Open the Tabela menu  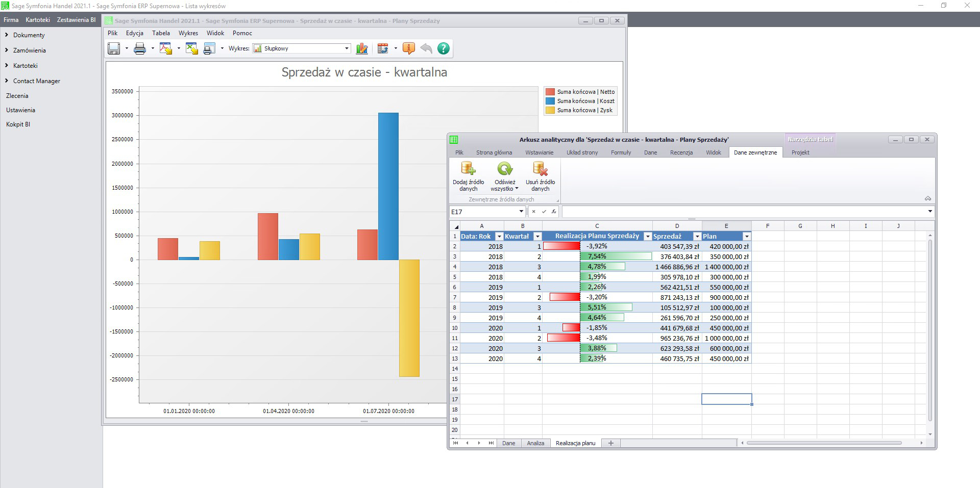[x=161, y=33]
